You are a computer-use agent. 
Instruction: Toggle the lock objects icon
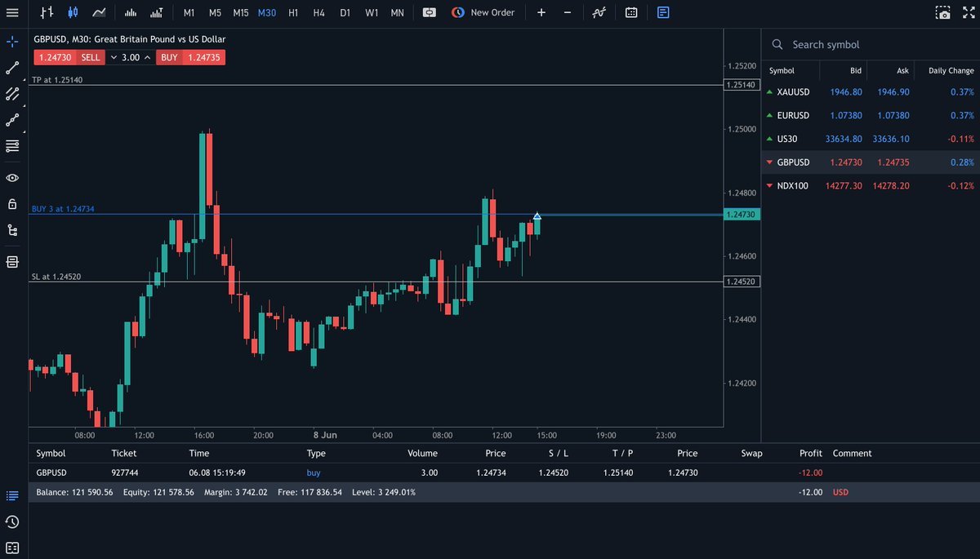(11, 203)
